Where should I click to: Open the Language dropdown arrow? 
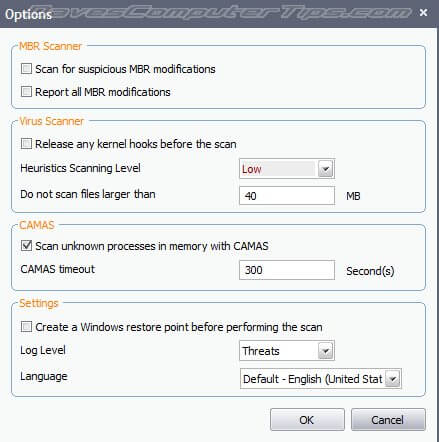point(393,379)
